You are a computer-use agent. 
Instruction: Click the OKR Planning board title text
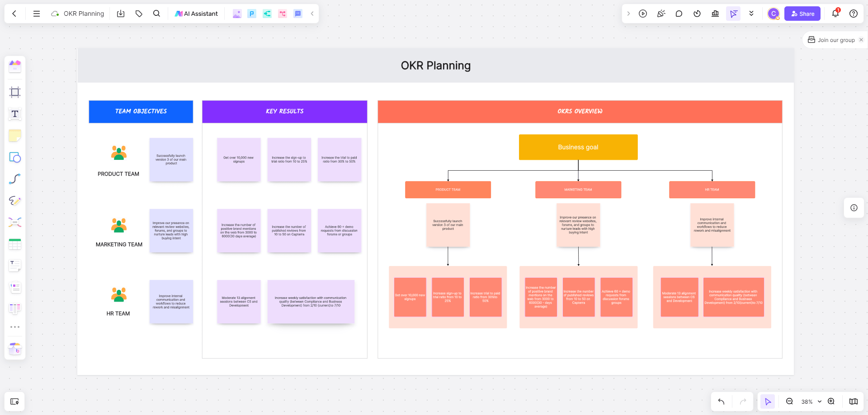(x=436, y=65)
